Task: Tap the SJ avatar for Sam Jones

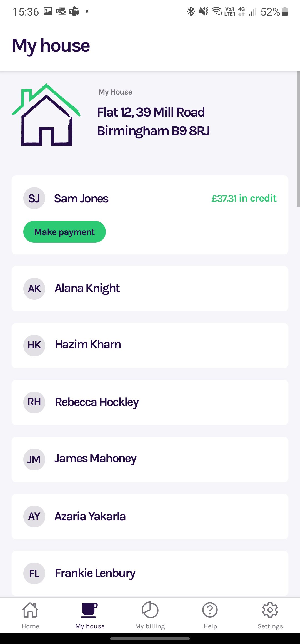Action: coord(34,198)
